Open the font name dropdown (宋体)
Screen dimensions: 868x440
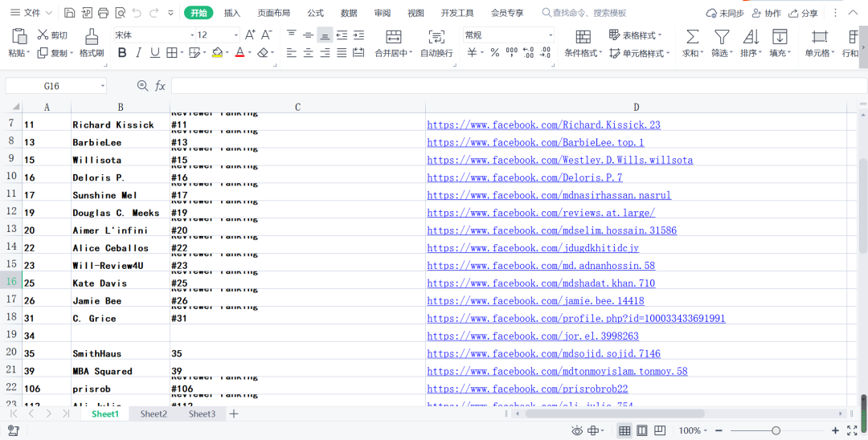coord(153,35)
